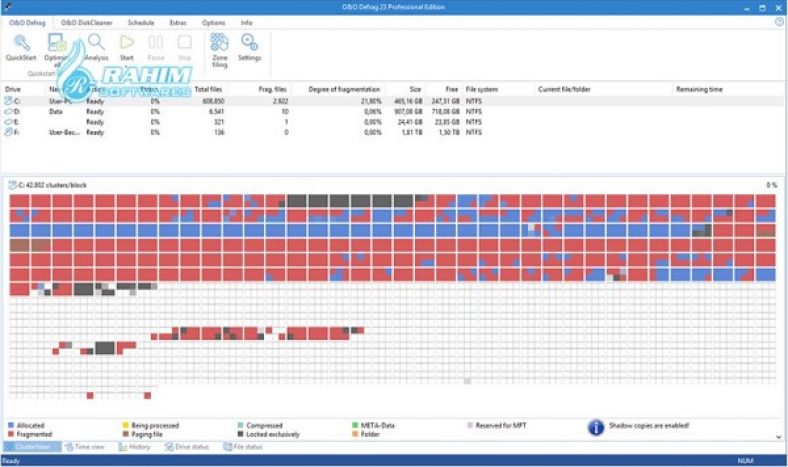The height and width of the screenshot is (467, 788).
Task: Click the User-Bac... name in F: row
Action: click(64, 132)
